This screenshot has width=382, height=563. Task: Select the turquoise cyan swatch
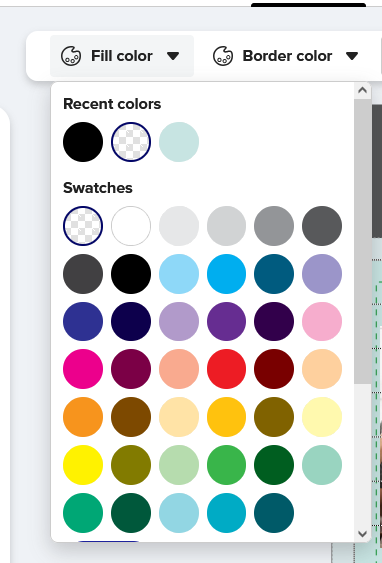[227, 513]
